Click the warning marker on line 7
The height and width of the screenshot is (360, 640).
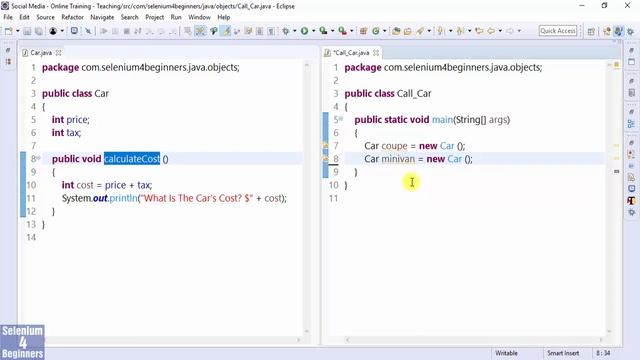[x=326, y=145]
